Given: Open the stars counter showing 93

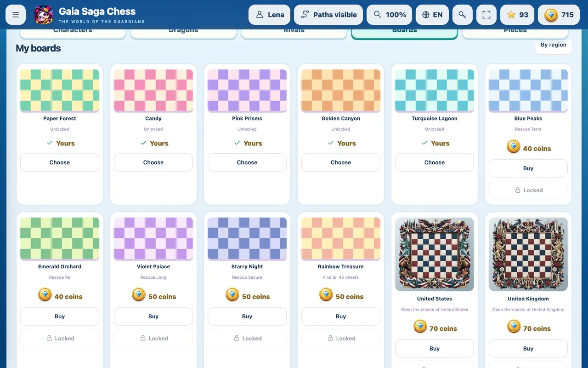Looking at the screenshot, I should point(517,15).
